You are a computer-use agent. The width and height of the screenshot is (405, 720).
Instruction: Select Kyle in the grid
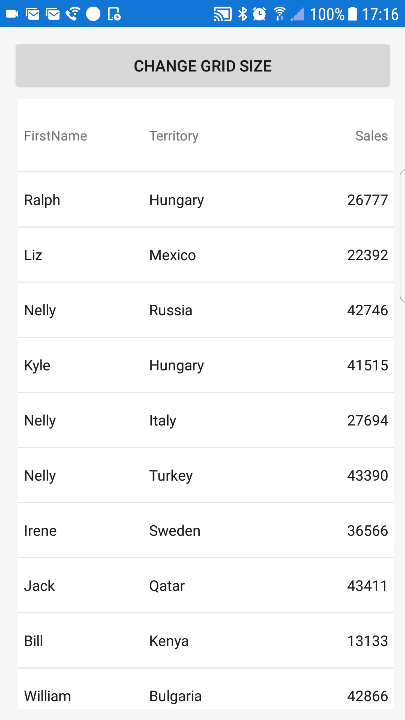coord(37,366)
